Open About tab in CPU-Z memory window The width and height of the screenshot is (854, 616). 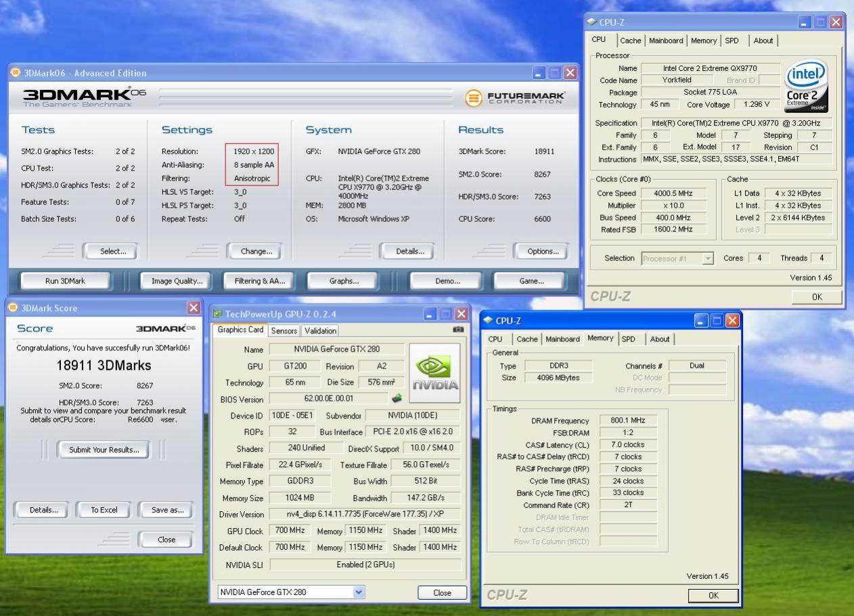(660, 339)
